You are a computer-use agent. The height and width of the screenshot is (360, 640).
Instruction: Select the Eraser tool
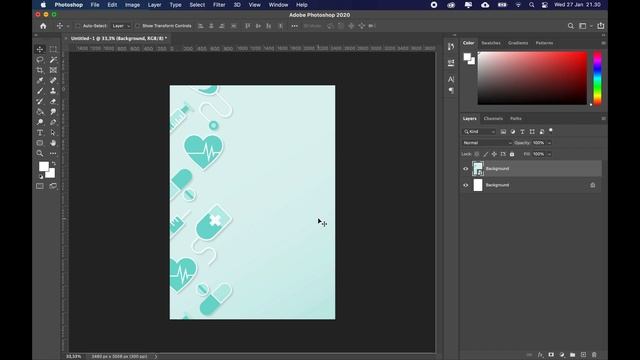[53, 101]
